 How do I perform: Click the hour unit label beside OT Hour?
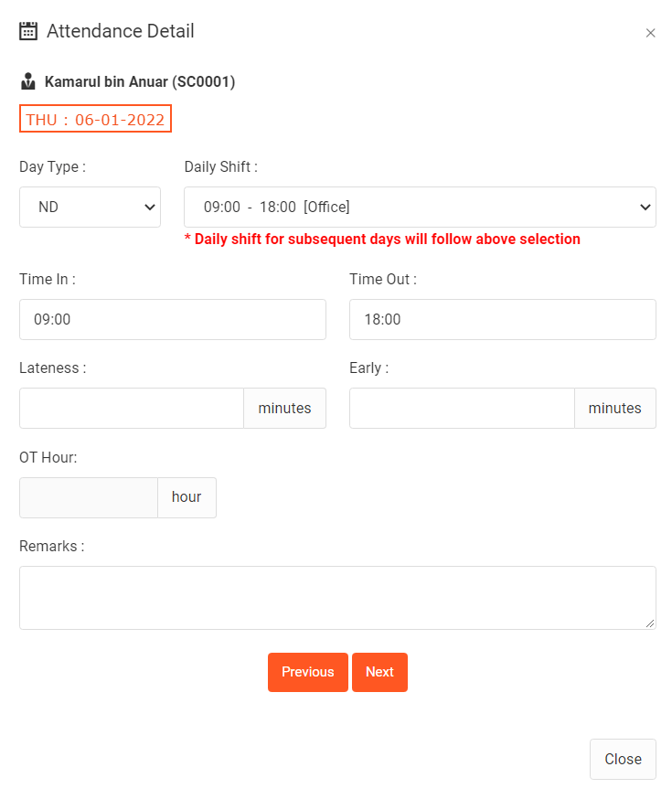click(x=187, y=497)
